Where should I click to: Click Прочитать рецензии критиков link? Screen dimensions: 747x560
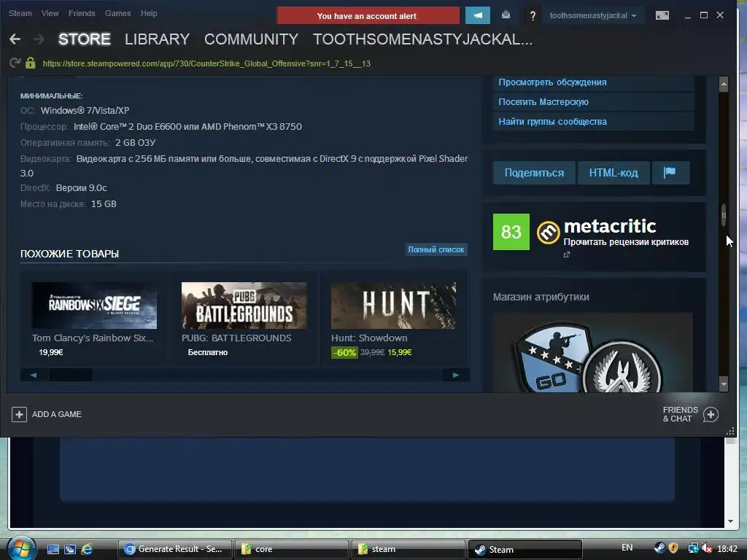pyautogui.click(x=626, y=242)
